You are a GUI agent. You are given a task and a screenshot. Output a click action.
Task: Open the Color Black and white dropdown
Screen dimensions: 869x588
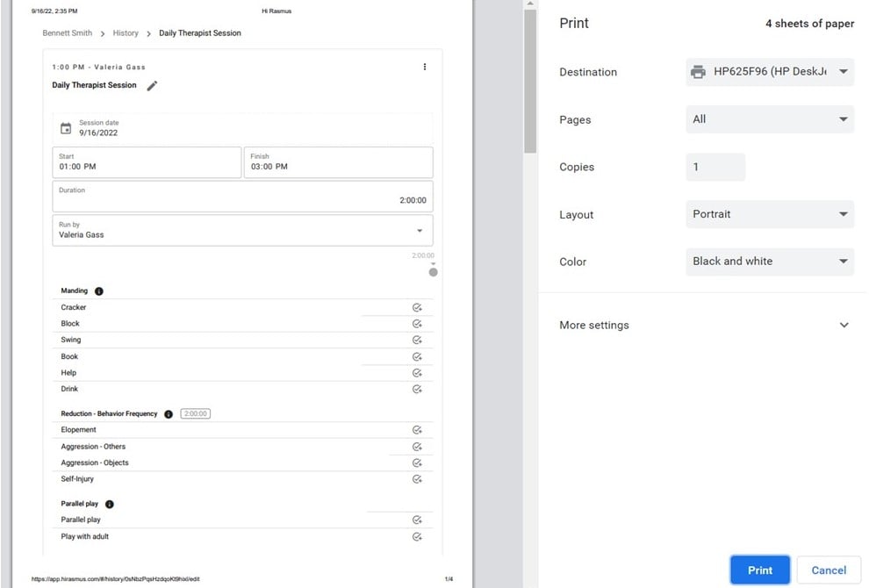(769, 262)
